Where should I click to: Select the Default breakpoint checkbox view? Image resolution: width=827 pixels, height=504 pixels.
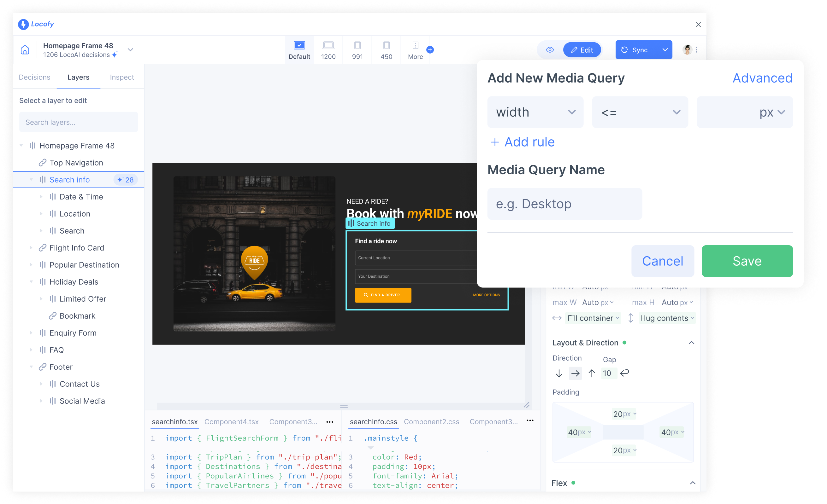pos(299,46)
